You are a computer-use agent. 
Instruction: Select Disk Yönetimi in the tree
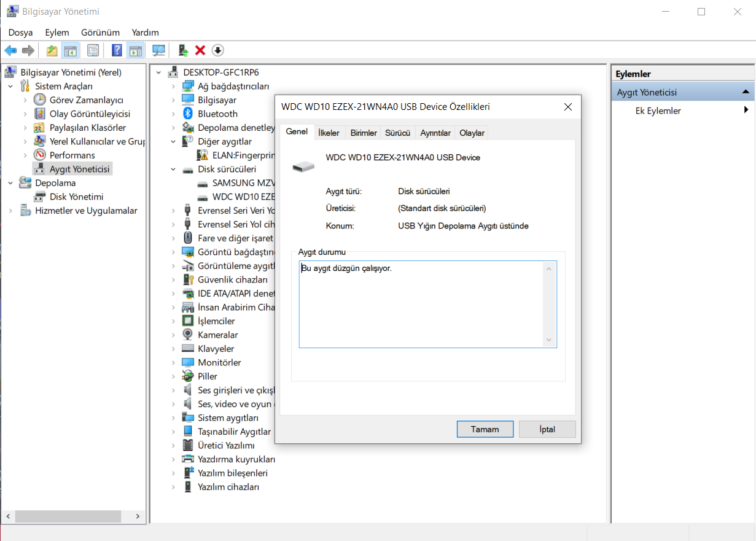click(76, 197)
